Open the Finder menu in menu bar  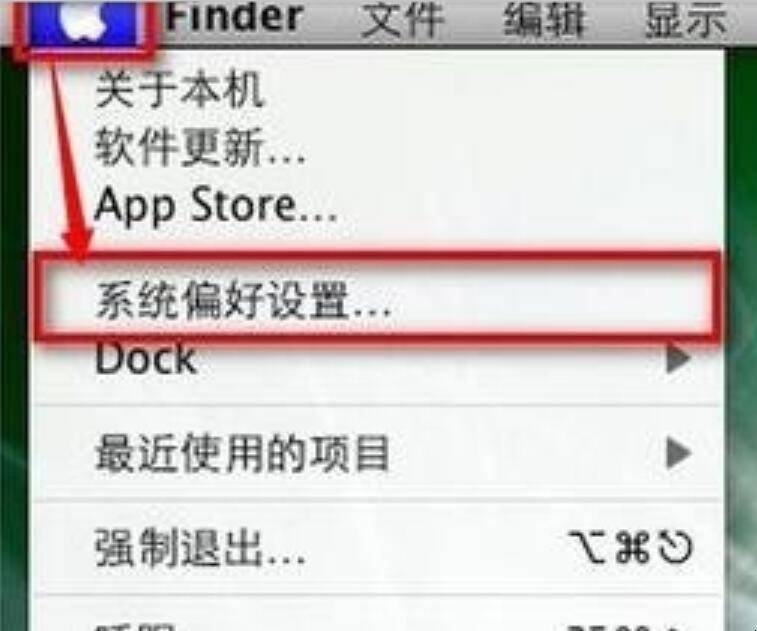coord(235,16)
